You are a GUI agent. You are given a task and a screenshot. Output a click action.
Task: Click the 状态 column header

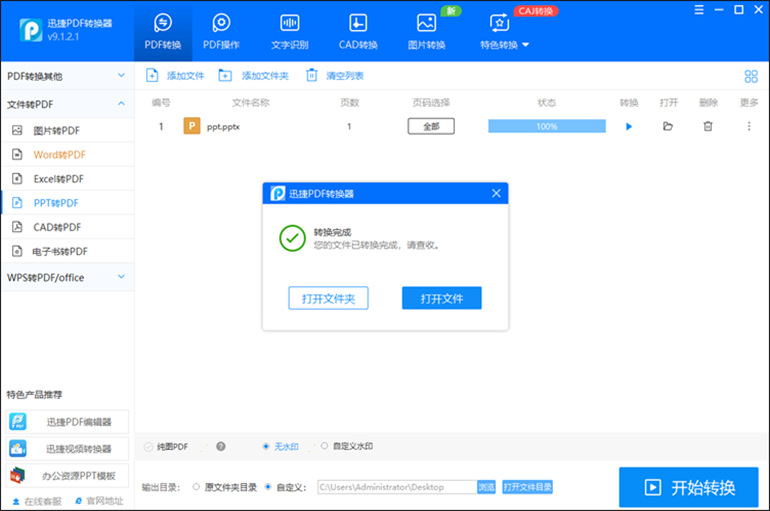(547, 103)
